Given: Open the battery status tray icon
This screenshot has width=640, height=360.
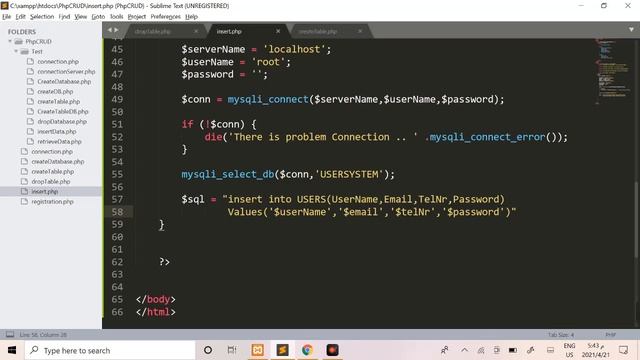Looking at the screenshot, I should point(513,350).
